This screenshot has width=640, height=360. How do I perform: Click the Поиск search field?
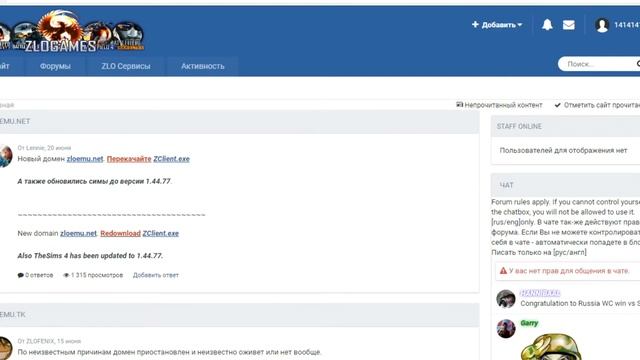[x=599, y=64]
